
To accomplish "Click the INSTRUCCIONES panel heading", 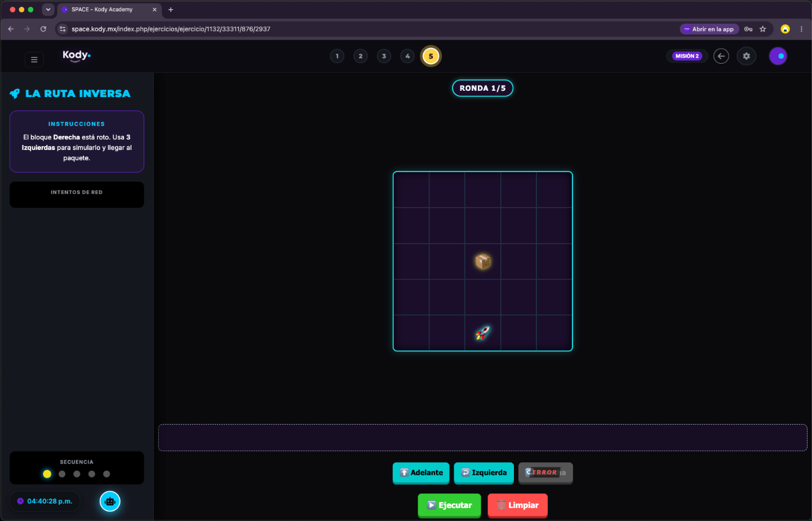I will (x=77, y=124).
